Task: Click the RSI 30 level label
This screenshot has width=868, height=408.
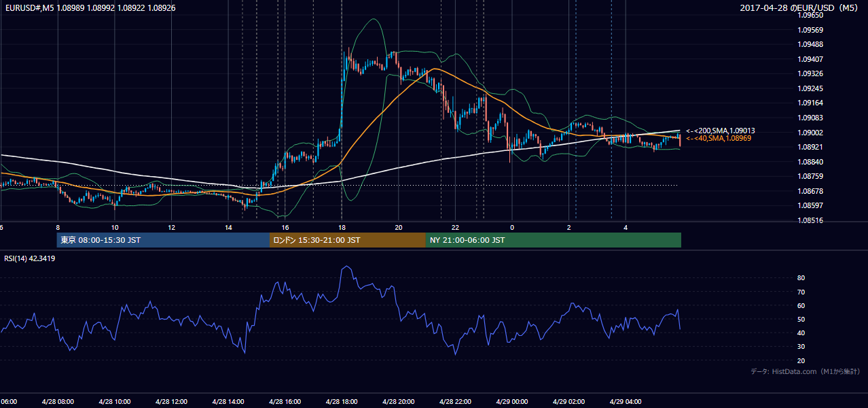Action: (x=801, y=346)
